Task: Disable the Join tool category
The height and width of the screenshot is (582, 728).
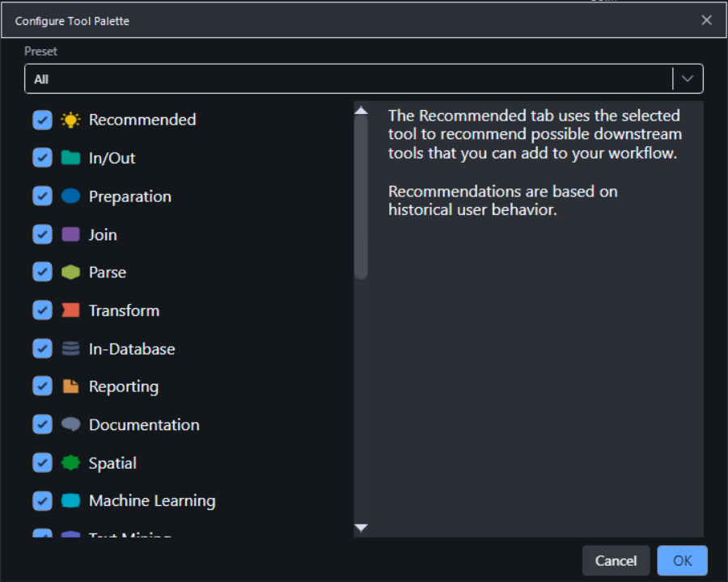Action: click(42, 234)
